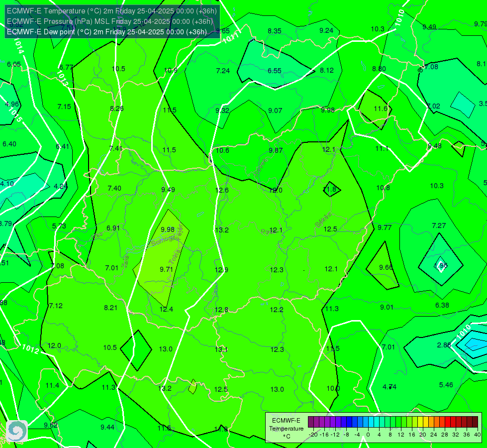The height and width of the screenshot is (448, 487).
Task: Click the 9.44 dew point value
Action: pyautogui.click(x=107, y=427)
